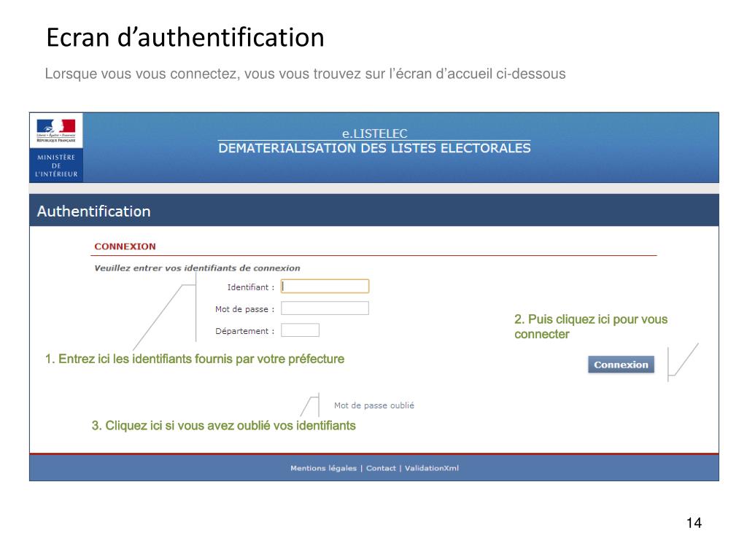
Task: Open the Contact footer link
Action: click(x=381, y=468)
